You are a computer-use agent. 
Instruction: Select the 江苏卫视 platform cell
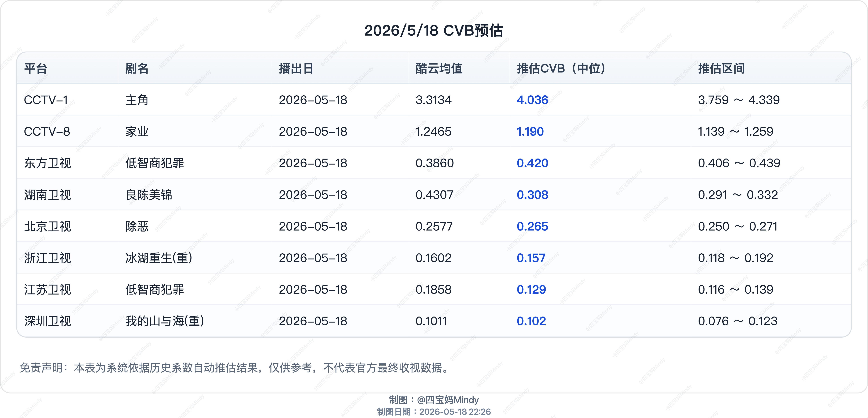(48, 290)
